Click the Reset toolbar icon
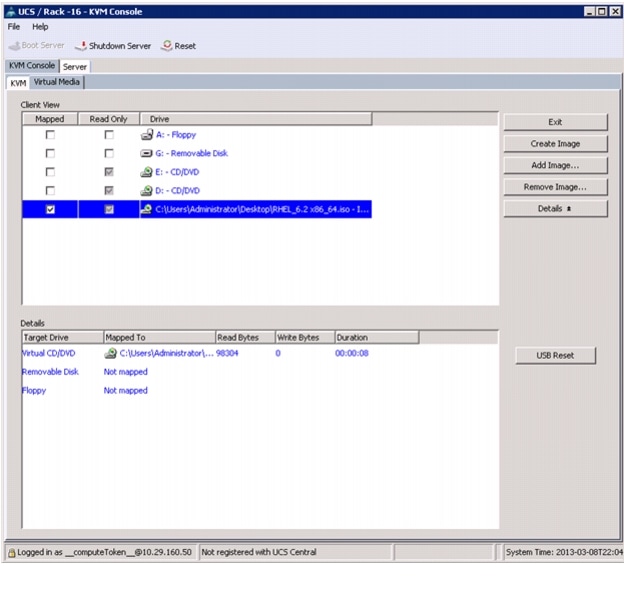 (x=167, y=46)
